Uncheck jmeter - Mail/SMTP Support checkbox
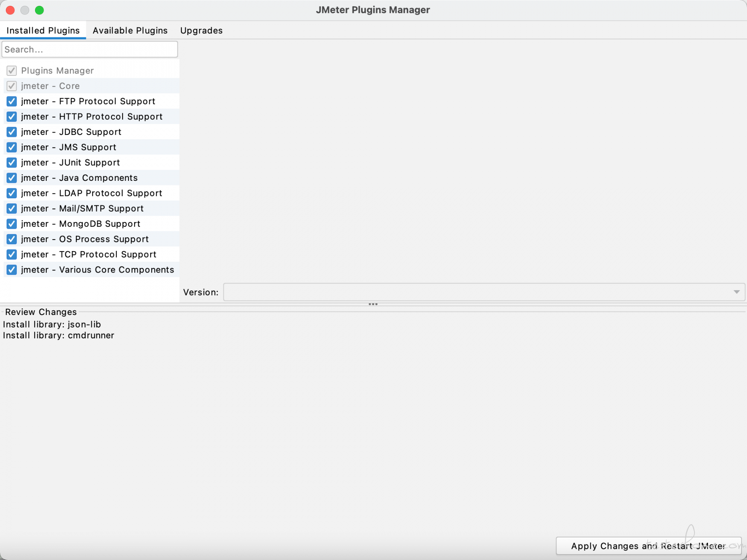This screenshot has height=560, width=747. tap(12, 208)
